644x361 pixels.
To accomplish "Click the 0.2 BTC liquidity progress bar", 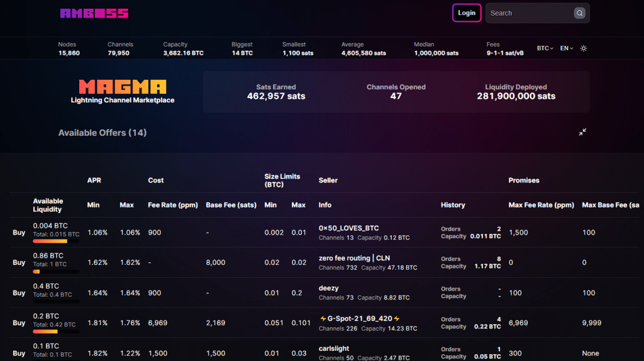I will pos(56,331).
